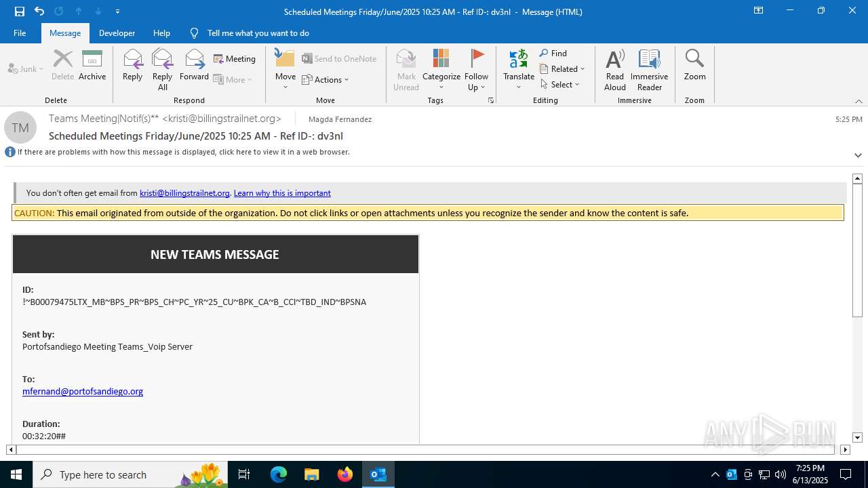This screenshot has width=868, height=488.
Task: Open the Related dropdown
Action: pos(562,69)
